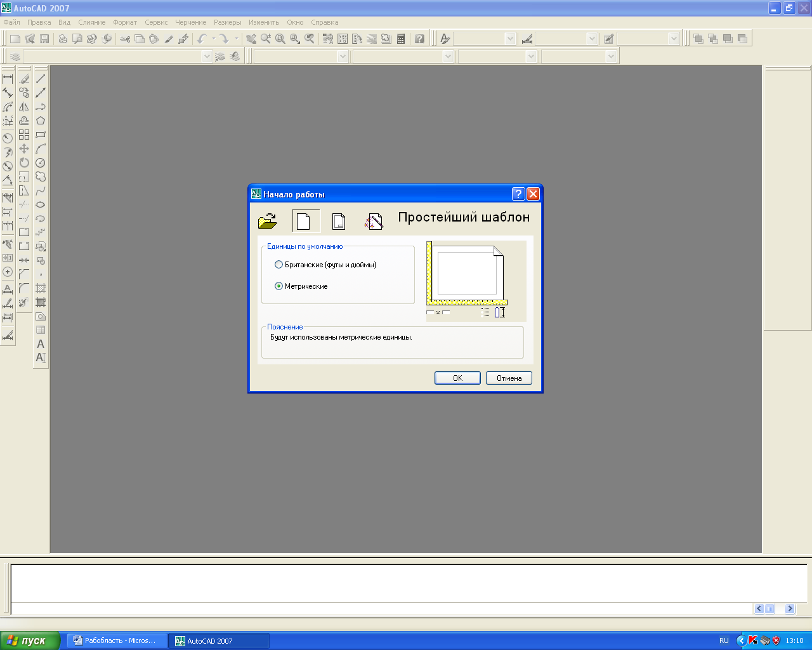The width and height of the screenshot is (812, 650).
Task: Choose the Angular Dimension tool
Action: click(8, 180)
